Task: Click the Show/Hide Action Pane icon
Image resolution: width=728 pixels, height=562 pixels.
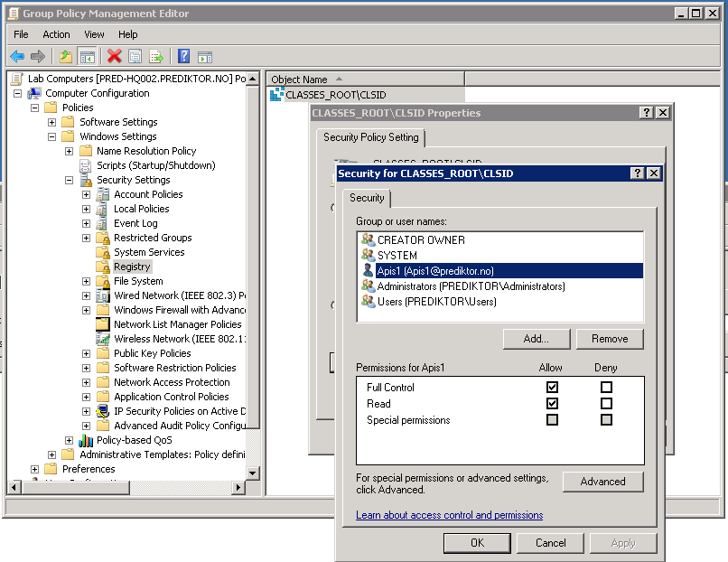Action: point(204,56)
